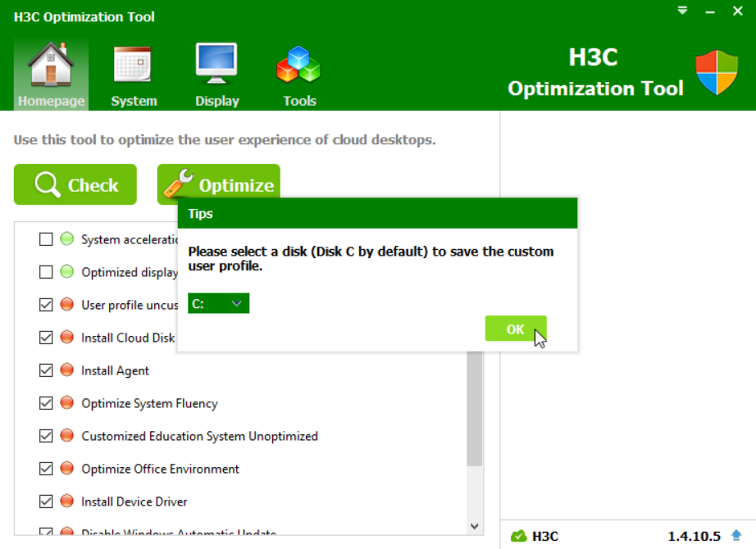Click the large H3C Optimization Tool banner text

[x=595, y=72]
